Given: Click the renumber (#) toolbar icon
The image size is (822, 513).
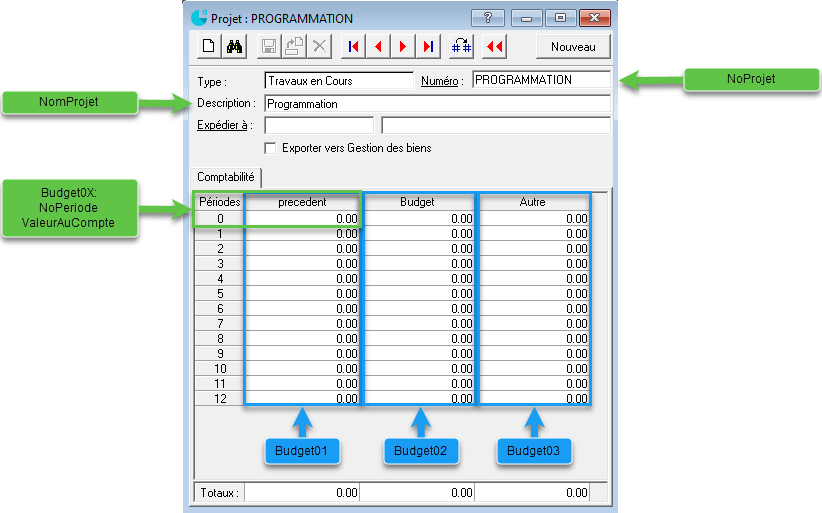Looking at the screenshot, I should click(x=461, y=46).
